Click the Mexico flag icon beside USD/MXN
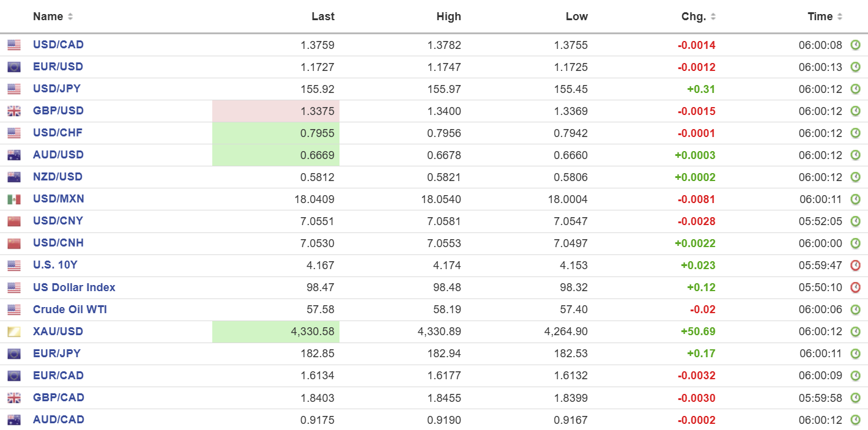 [x=14, y=199]
